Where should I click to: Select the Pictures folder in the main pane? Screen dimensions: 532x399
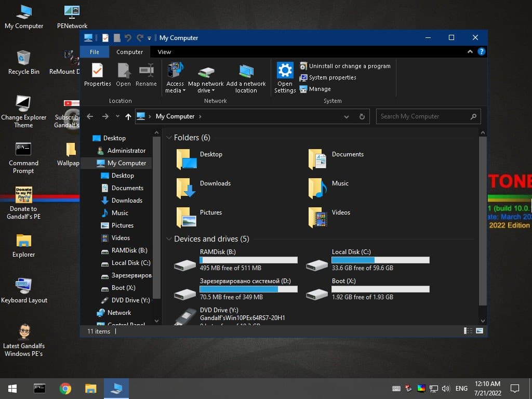[199, 218]
